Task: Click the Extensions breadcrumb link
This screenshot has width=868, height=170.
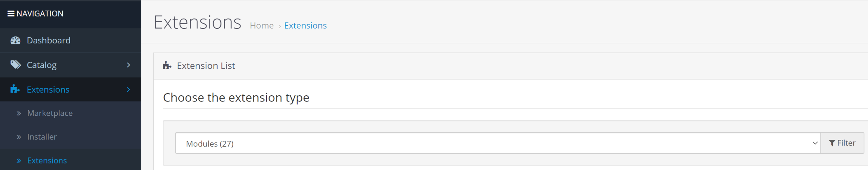Action: 305,26
